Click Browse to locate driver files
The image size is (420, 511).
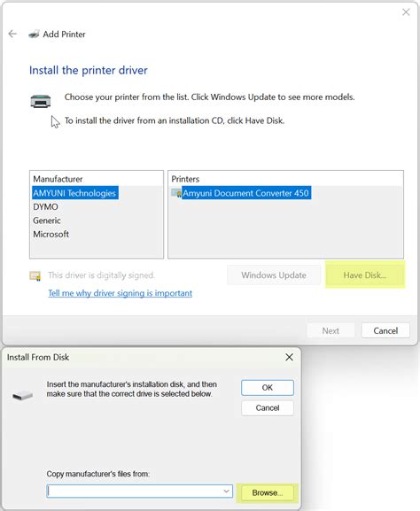[268, 492]
